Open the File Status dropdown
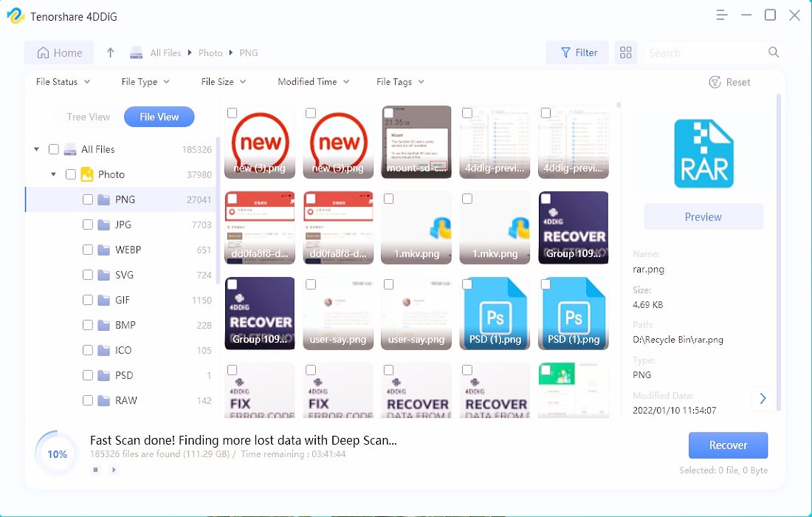 tap(63, 82)
